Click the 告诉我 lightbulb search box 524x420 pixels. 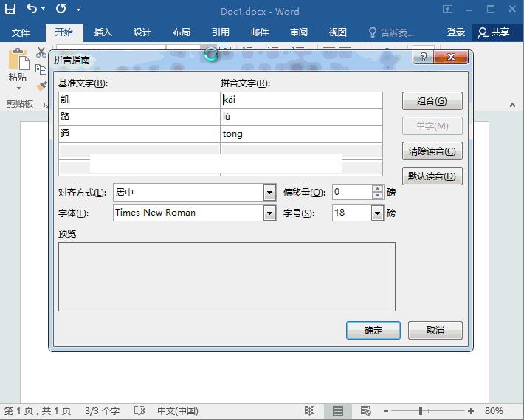(x=391, y=32)
